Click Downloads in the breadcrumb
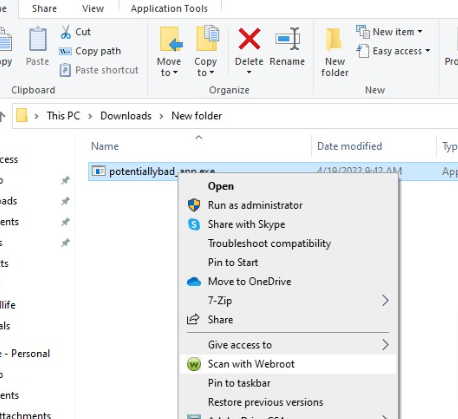Viewport: 458px width, 419px height. point(126,116)
